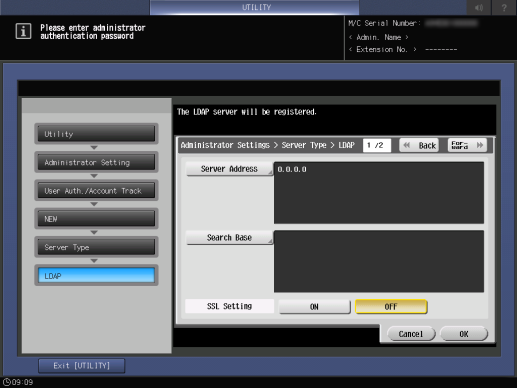
Task: Click the empty Search Base field
Action: (x=379, y=261)
